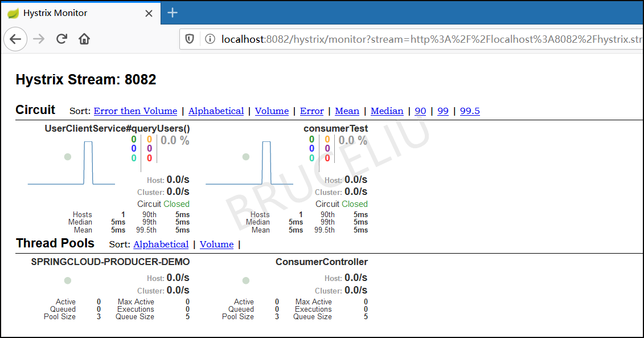Sort circuits by Mean latency
This screenshot has width=644, height=338.
pos(347,111)
